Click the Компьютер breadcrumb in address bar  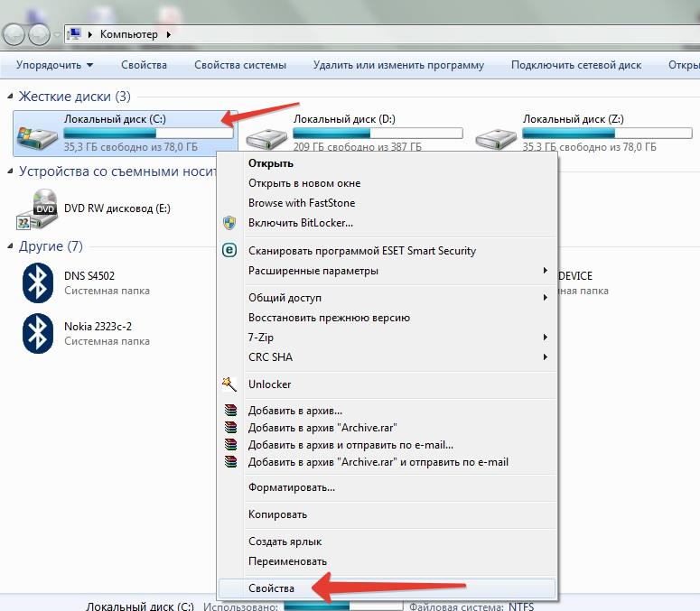point(128,34)
